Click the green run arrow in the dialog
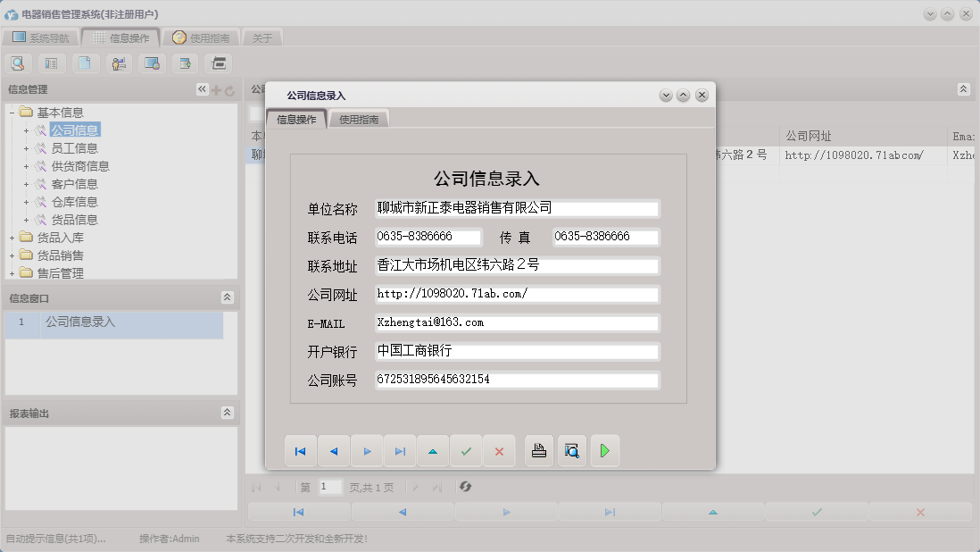 click(x=605, y=450)
